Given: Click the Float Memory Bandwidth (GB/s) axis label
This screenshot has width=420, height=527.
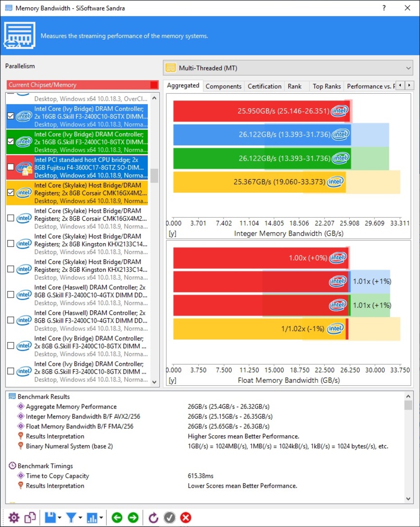Looking at the screenshot, I should 288,380.
